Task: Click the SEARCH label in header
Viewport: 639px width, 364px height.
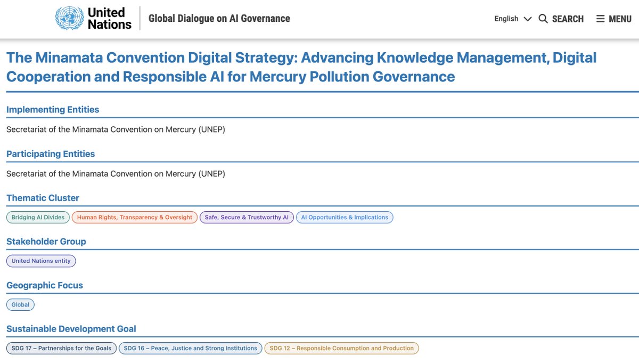Action: [568, 19]
